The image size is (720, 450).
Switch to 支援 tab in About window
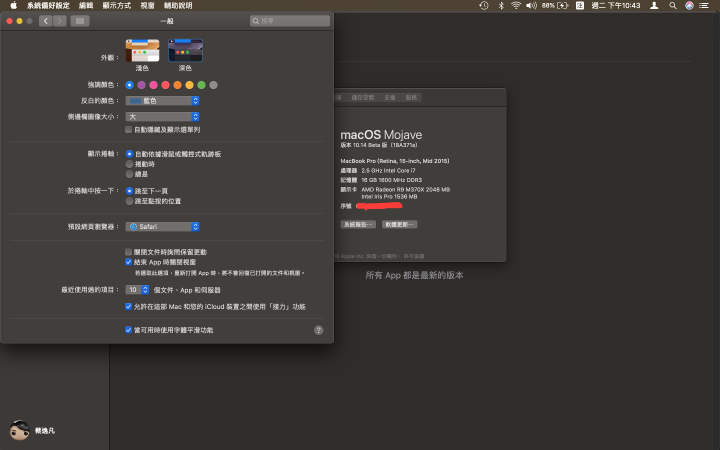[390, 98]
